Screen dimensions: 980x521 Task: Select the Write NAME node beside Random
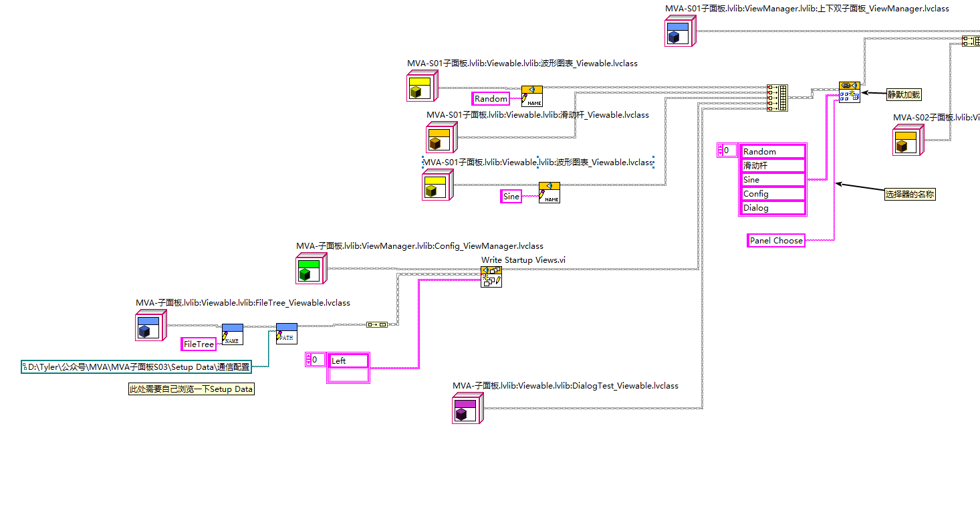[x=532, y=96]
